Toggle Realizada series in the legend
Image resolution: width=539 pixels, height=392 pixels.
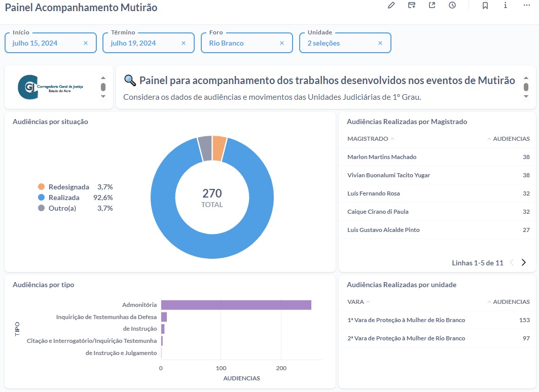tap(64, 198)
